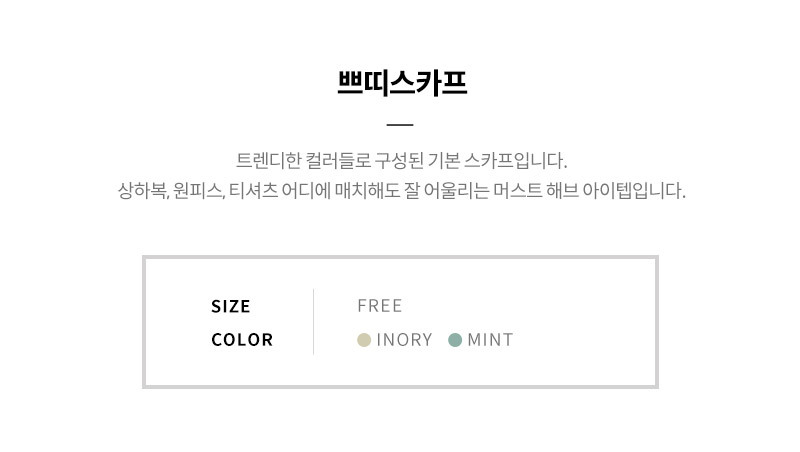Select the mint green color swatch

pyautogui.click(x=455, y=340)
